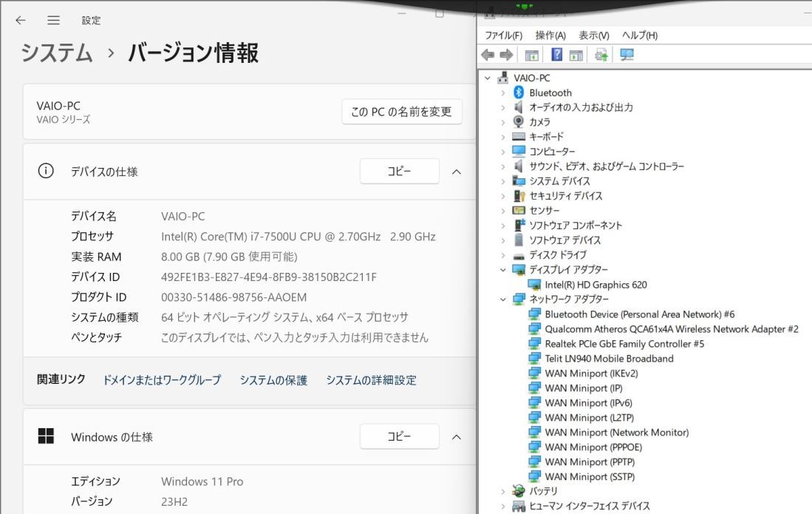Select WAN Miniport (PPTP)
Screen dimensions: 812x514
[x=590, y=461]
